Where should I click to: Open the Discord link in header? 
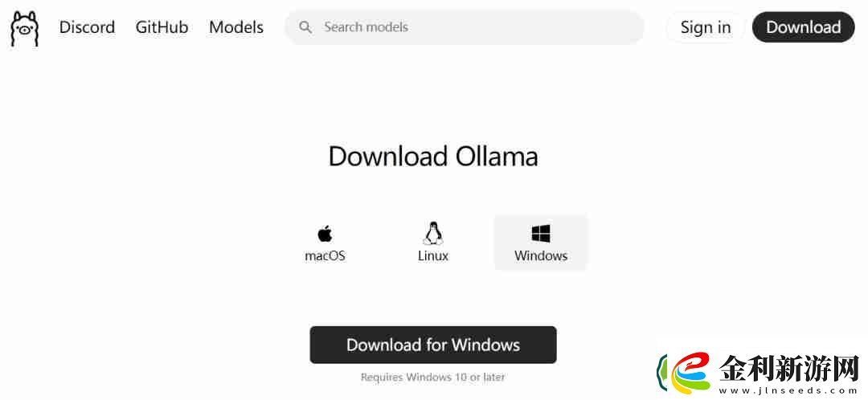(x=87, y=27)
